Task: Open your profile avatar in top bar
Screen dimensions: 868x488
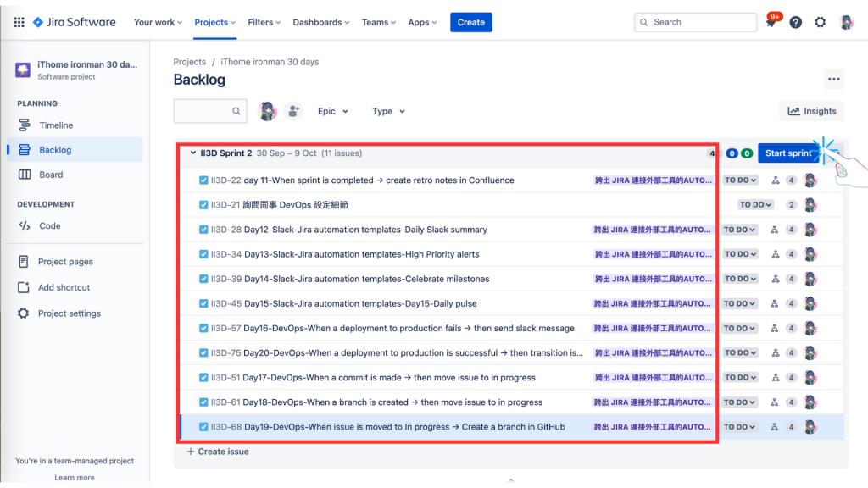Action: [x=846, y=22]
